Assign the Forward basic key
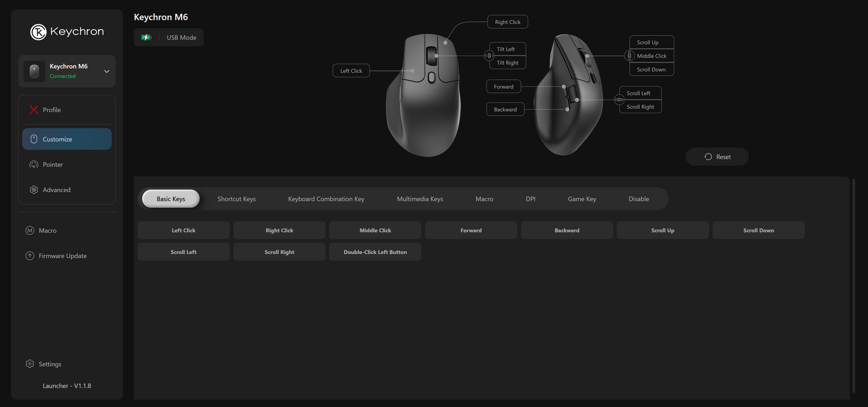The height and width of the screenshot is (407, 868). tap(471, 230)
